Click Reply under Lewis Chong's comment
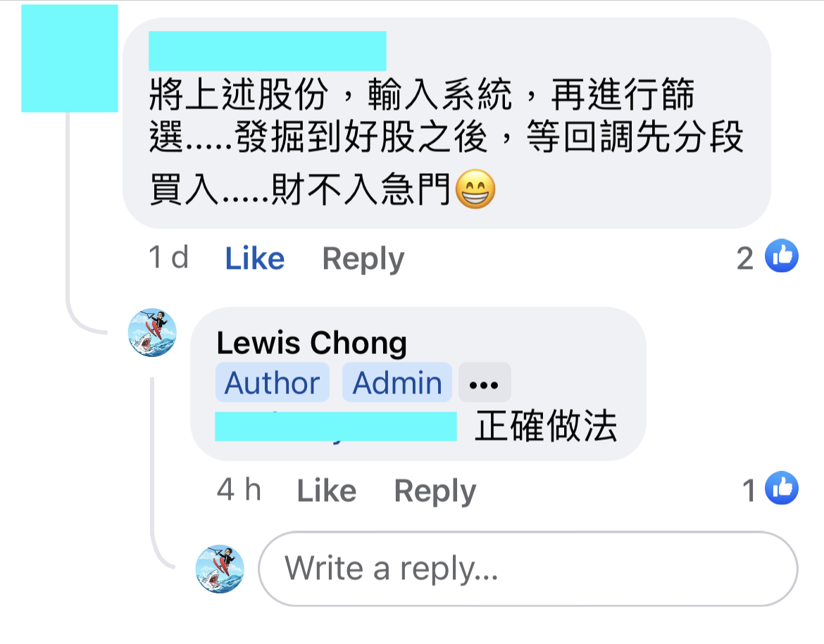 (435, 491)
